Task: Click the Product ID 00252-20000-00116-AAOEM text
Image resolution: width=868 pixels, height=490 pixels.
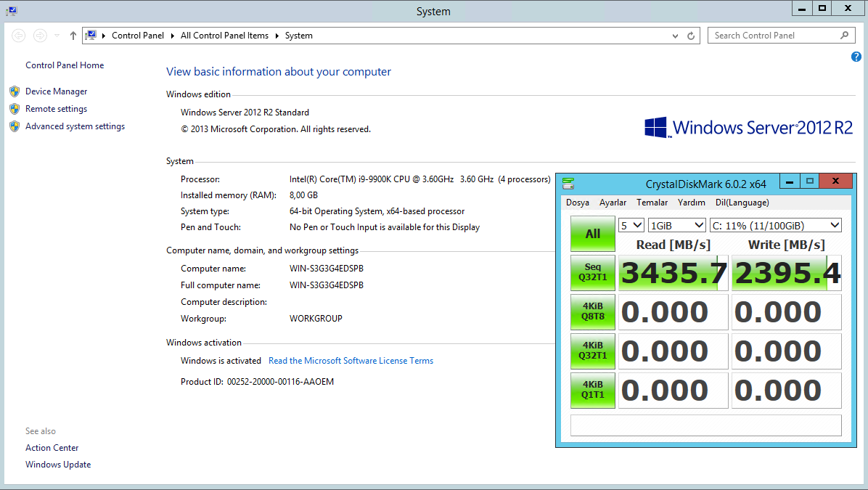Action: [x=258, y=382]
